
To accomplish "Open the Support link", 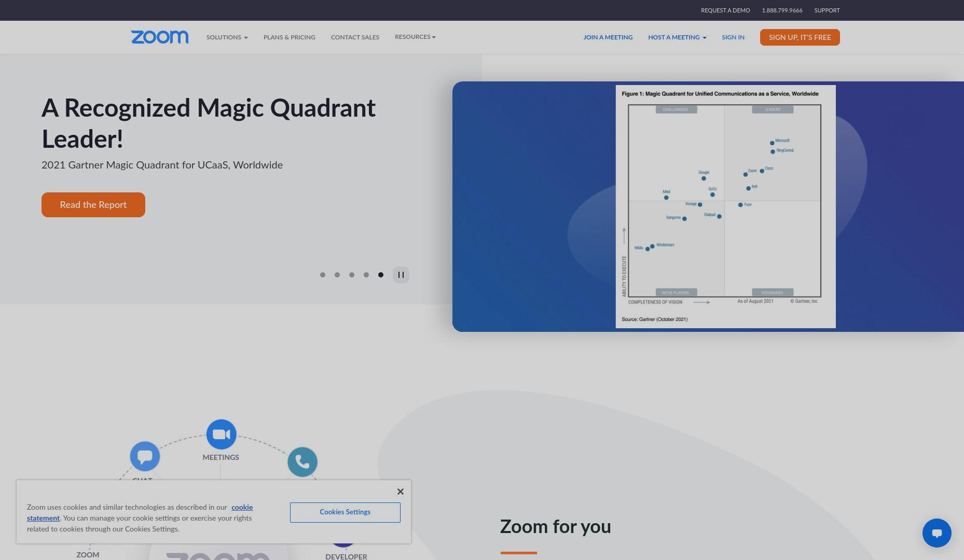I will coord(827,10).
